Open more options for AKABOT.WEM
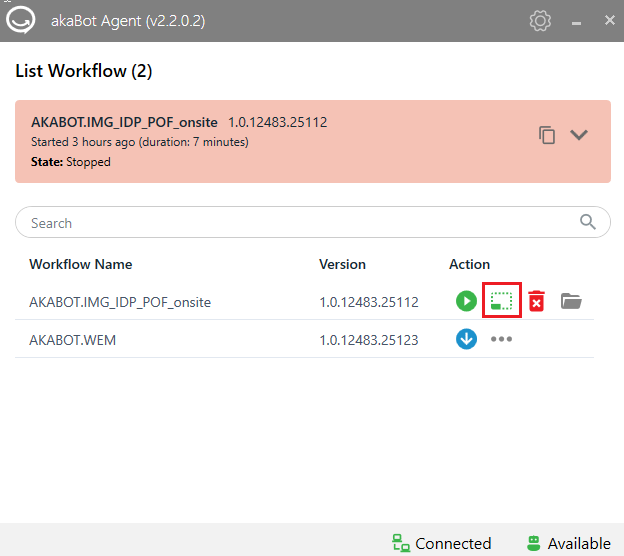The height and width of the screenshot is (556, 624). tap(501, 339)
